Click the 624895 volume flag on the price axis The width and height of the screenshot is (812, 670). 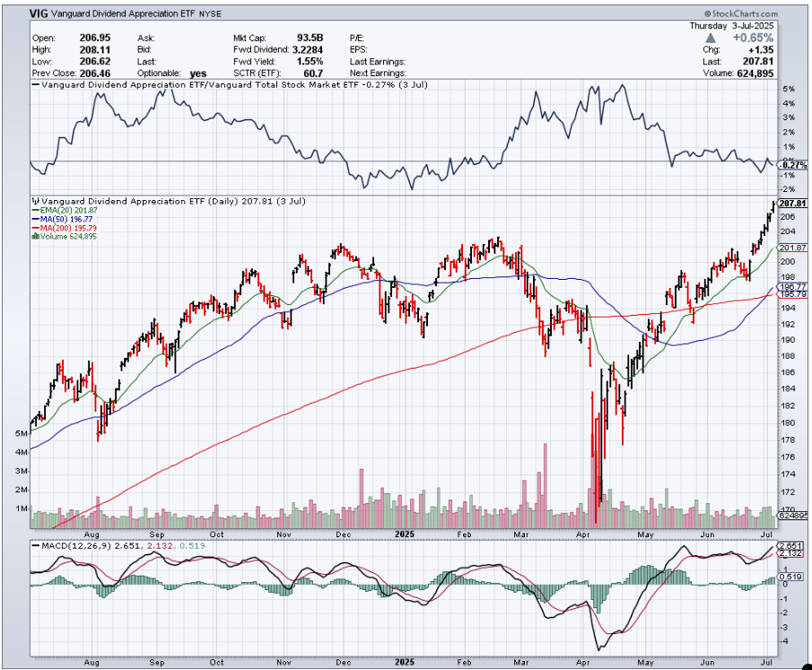(x=793, y=516)
